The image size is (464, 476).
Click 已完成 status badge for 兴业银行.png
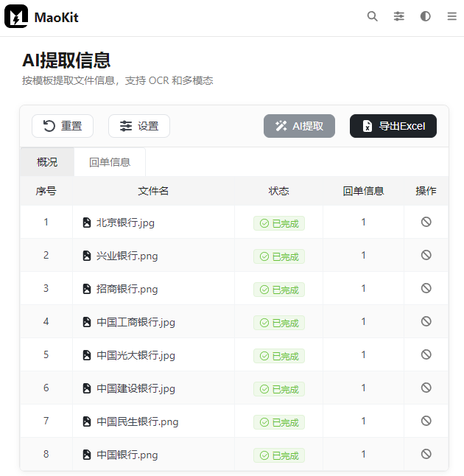(x=279, y=256)
